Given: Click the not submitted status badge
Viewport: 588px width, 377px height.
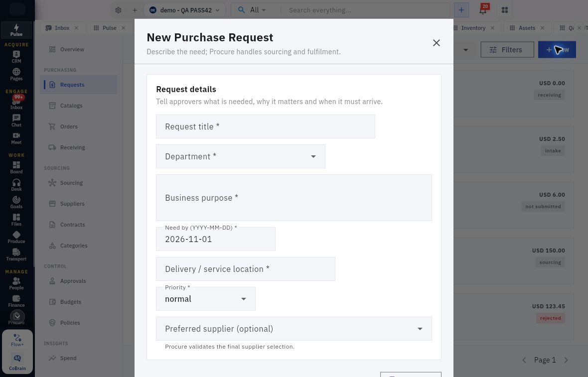Looking at the screenshot, I should [543, 207].
